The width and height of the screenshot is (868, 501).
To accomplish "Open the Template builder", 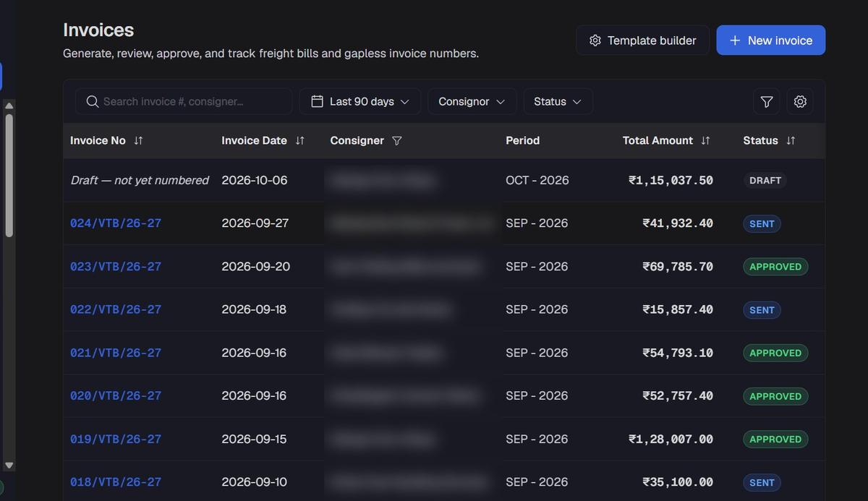I will [642, 40].
